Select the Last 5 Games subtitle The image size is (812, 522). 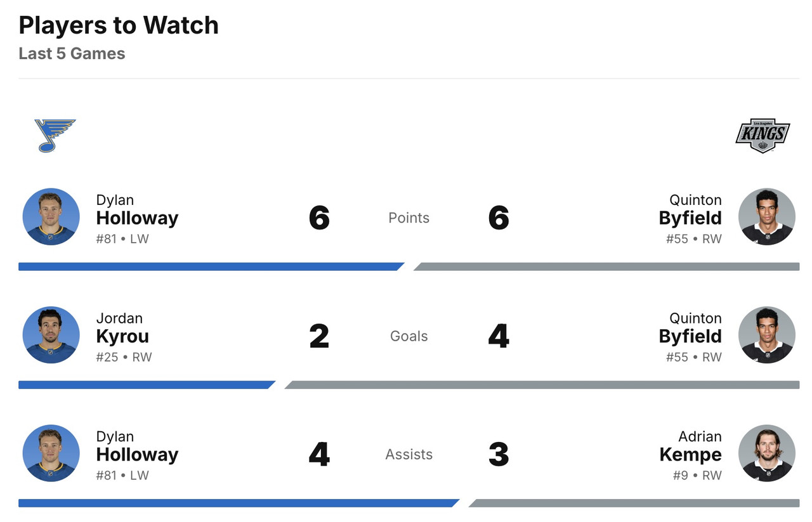72,53
